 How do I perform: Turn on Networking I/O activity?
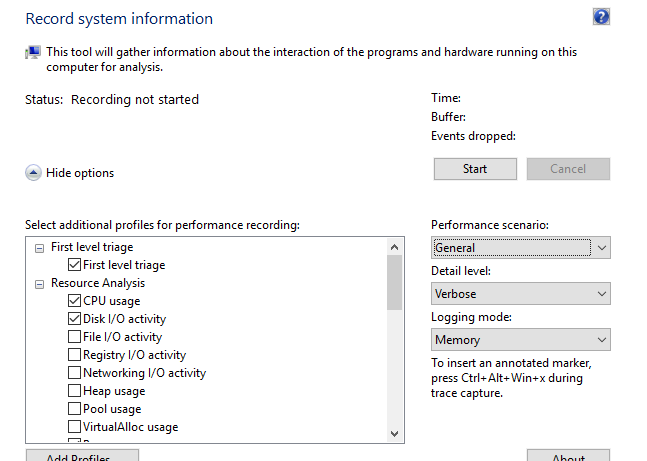click(x=75, y=373)
